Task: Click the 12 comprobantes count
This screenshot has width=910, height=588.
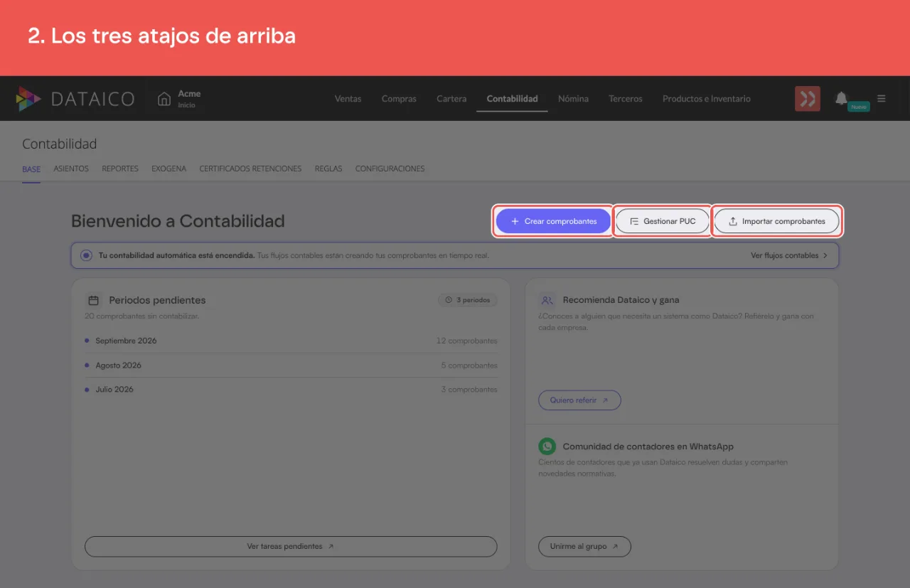Action: click(467, 341)
